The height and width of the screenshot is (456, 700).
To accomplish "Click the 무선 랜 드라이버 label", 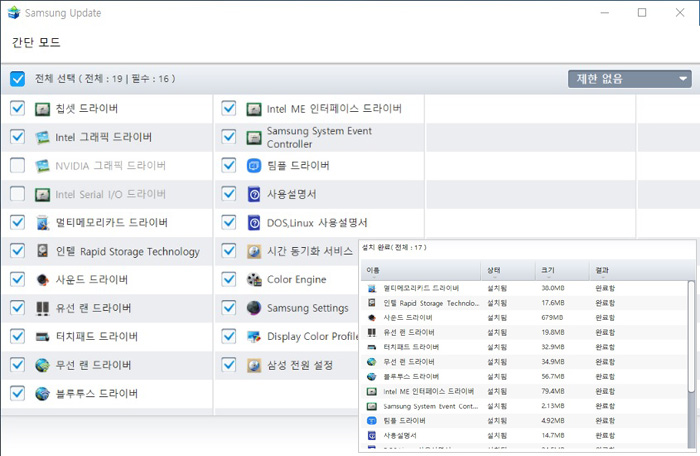I will [x=93, y=365].
